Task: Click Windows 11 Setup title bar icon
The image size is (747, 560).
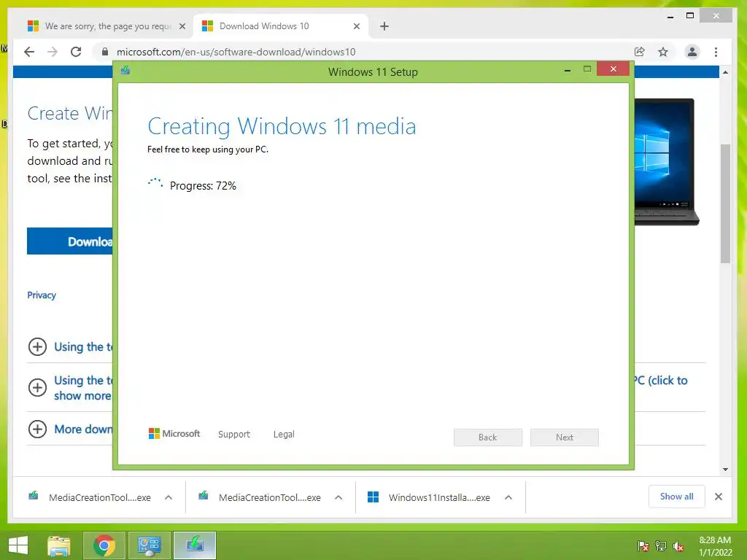Action: (x=125, y=71)
